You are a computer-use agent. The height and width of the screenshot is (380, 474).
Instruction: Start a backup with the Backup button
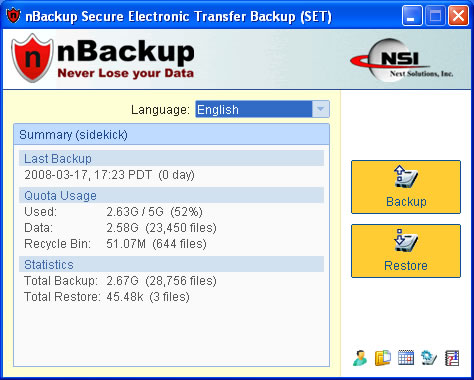[x=406, y=187]
